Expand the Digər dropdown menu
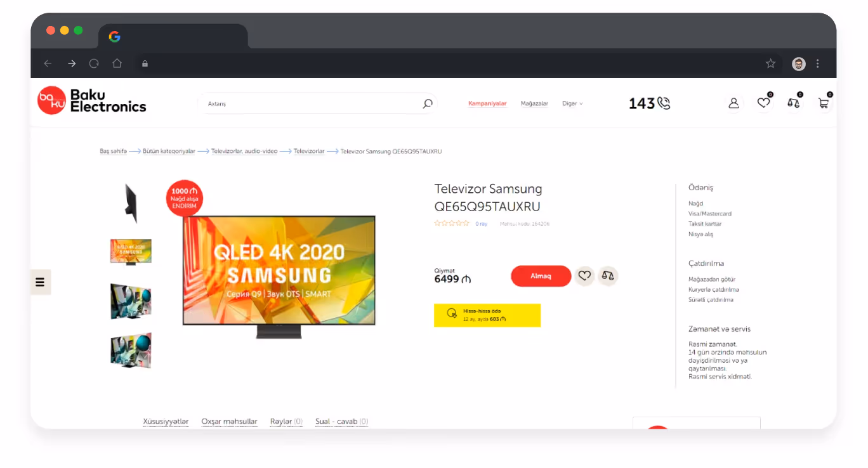Screen dimensions: 868x468 pyautogui.click(x=572, y=103)
